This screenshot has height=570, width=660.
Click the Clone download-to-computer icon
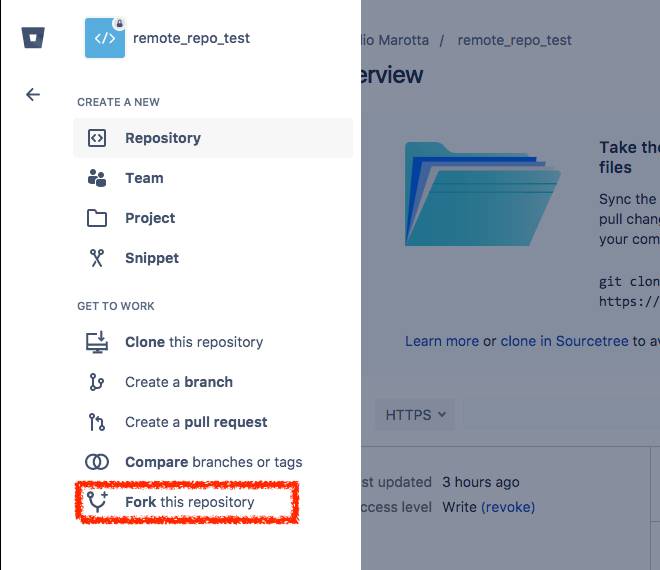point(97,342)
